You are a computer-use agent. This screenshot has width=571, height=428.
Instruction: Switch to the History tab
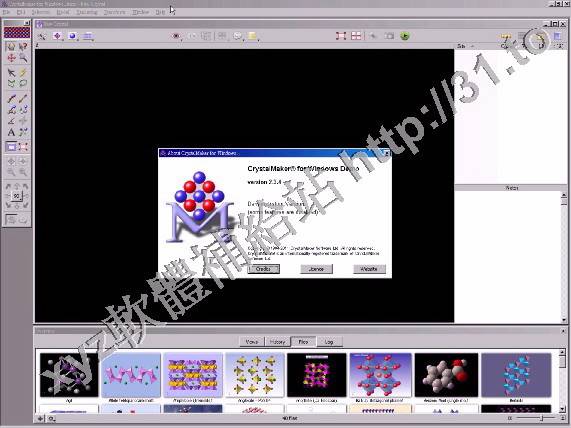[x=277, y=342]
